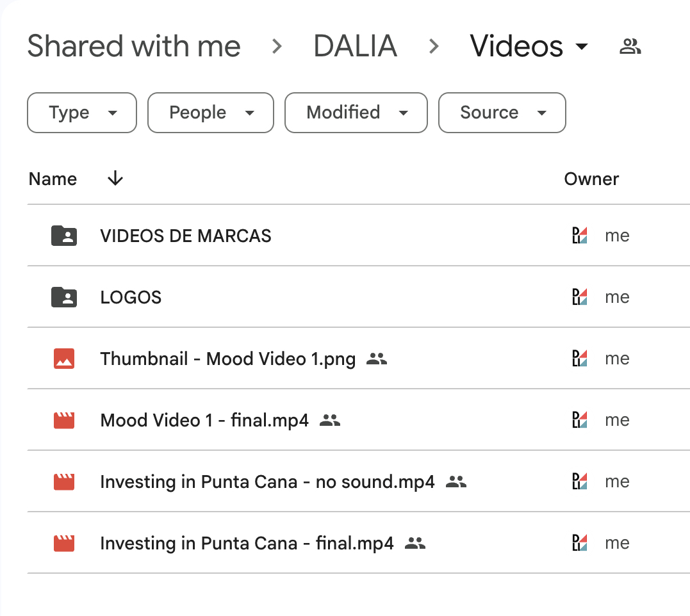
Task: Navigate to DALIA folder breadcrumb
Action: [x=355, y=46]
